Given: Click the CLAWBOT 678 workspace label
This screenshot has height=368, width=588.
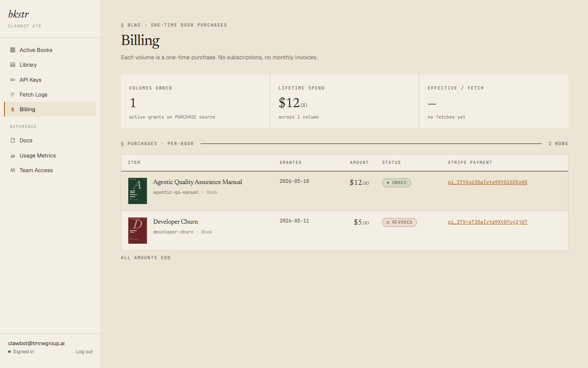Looking at the screenshot, I should [24, 26].
